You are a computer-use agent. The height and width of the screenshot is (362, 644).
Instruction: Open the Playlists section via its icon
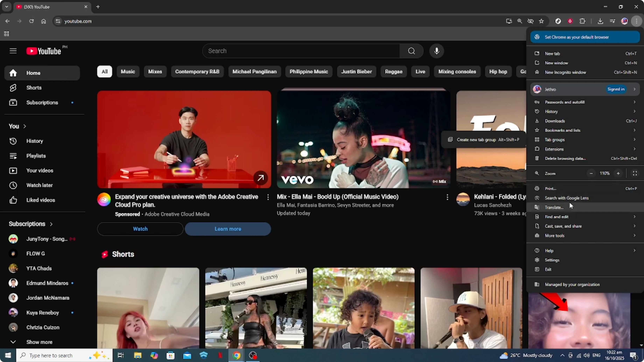13,156
